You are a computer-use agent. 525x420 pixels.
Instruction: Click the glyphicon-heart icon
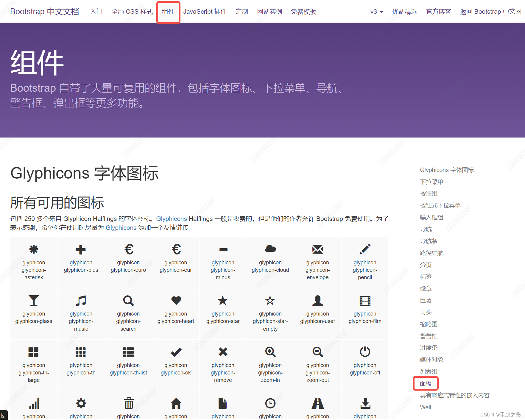tap(176, 300)
